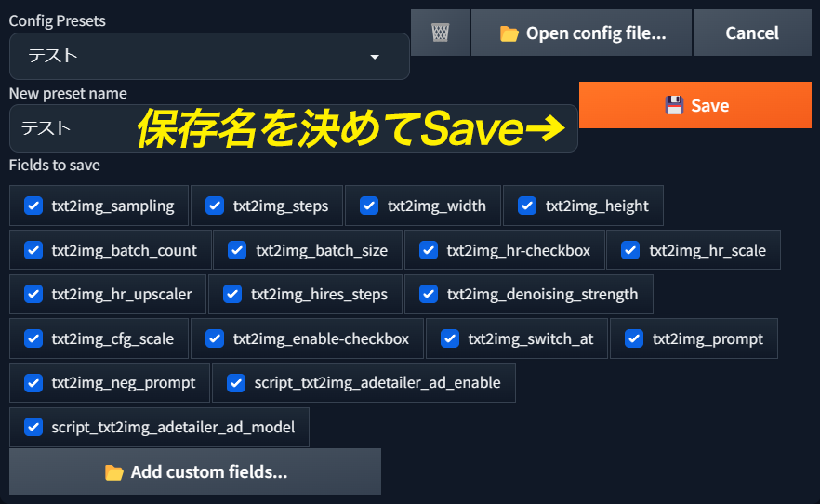The height and width of the screenshot is (504, 820).
Task: Uncheck the txt2img_cfg_scale checkbox
Action: [33, 338]
